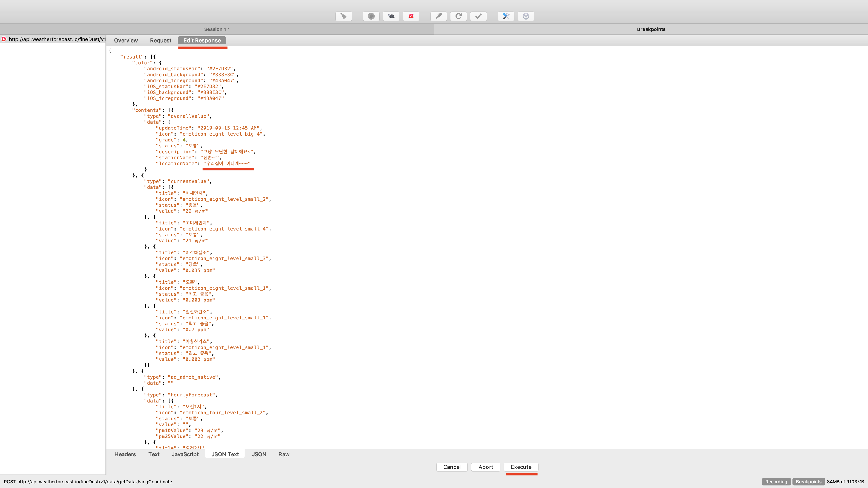Click the pen compose request icon
The image size is (868, 488).
point(438,16)
